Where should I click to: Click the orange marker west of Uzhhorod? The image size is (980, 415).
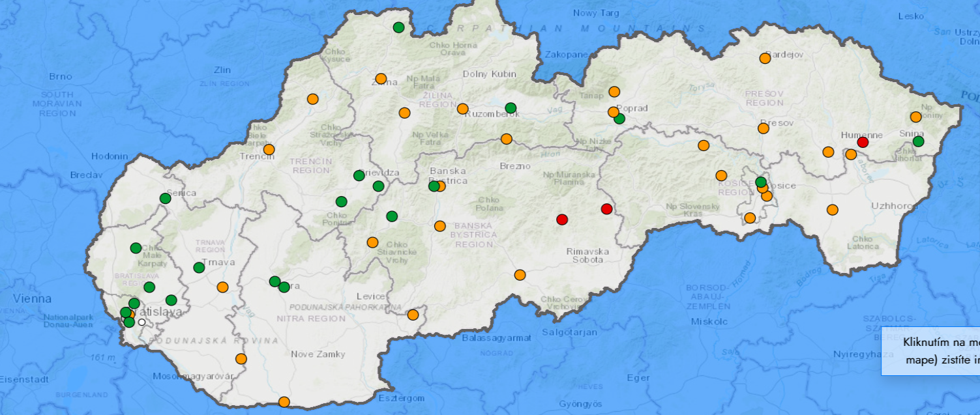pos(832,210)
